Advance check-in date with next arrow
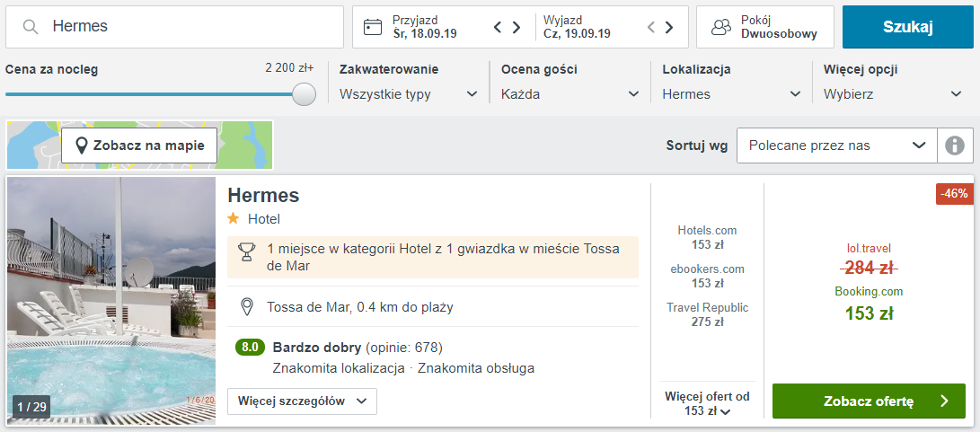 tap(516, 27)
